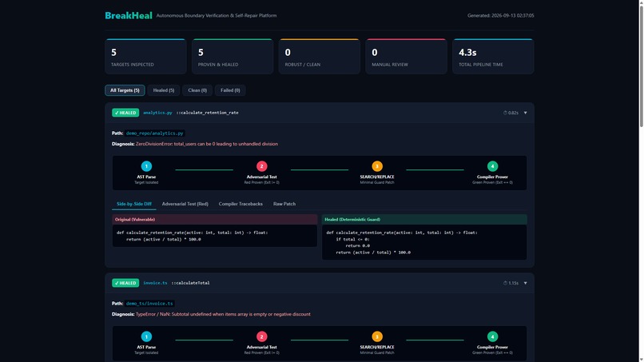Open the Raw Patch tab
The height and width of the screenshot is (362, 644).
[x=284, y=204]
